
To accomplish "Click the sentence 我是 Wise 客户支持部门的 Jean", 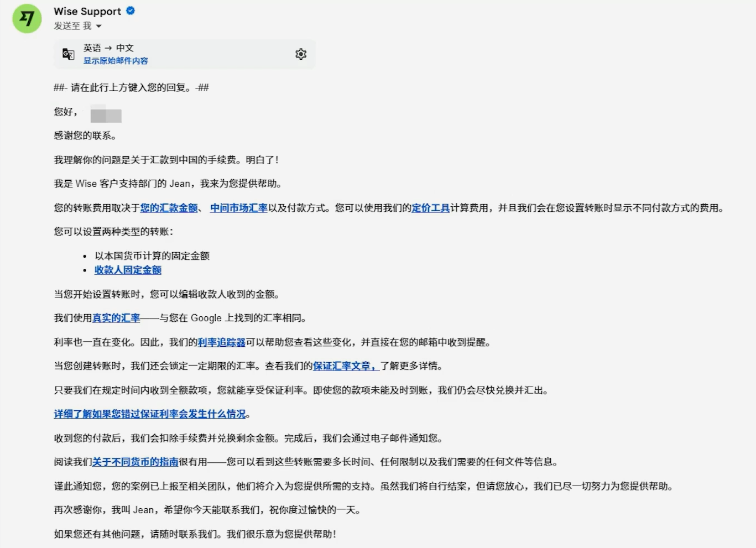I will click(168, 184).
